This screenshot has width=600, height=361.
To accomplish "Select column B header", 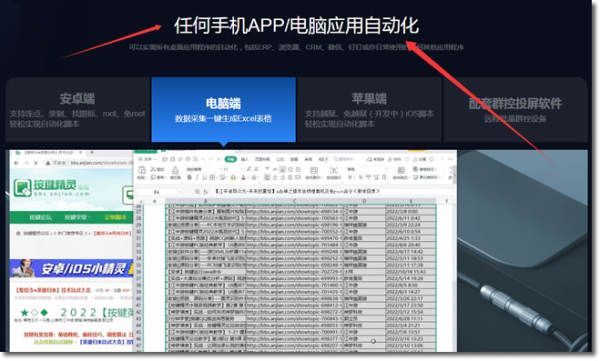I will tap(205, 201).
